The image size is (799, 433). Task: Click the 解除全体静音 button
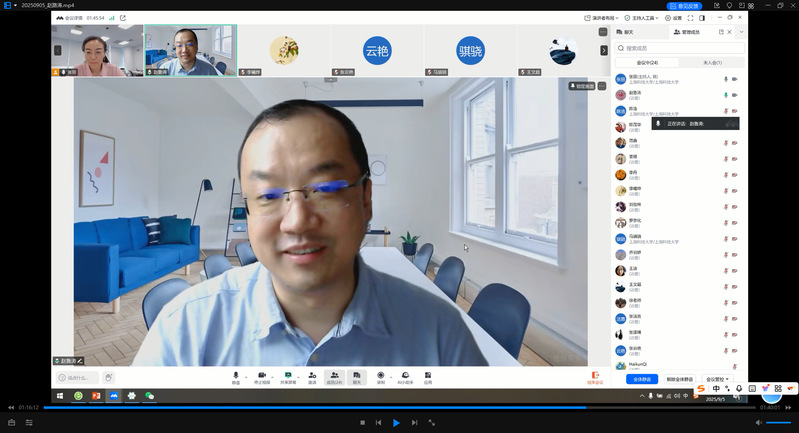click(x=680, y=379)
